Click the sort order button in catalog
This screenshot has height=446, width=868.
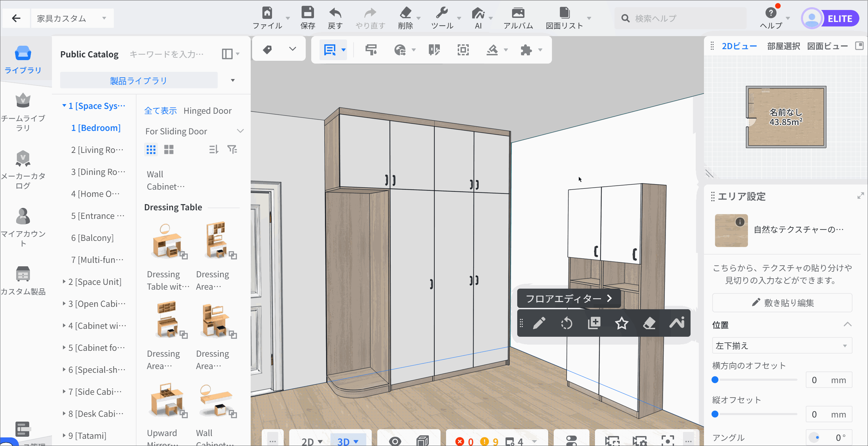coord(214,149)
